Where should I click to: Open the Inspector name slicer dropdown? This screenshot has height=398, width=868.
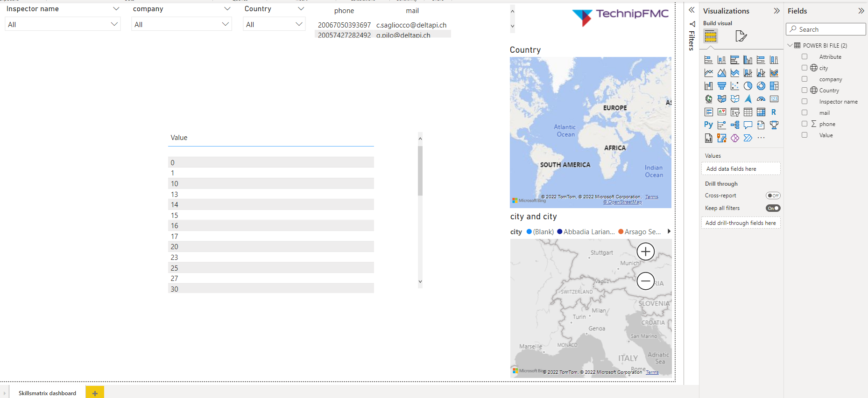pos(63,24)
